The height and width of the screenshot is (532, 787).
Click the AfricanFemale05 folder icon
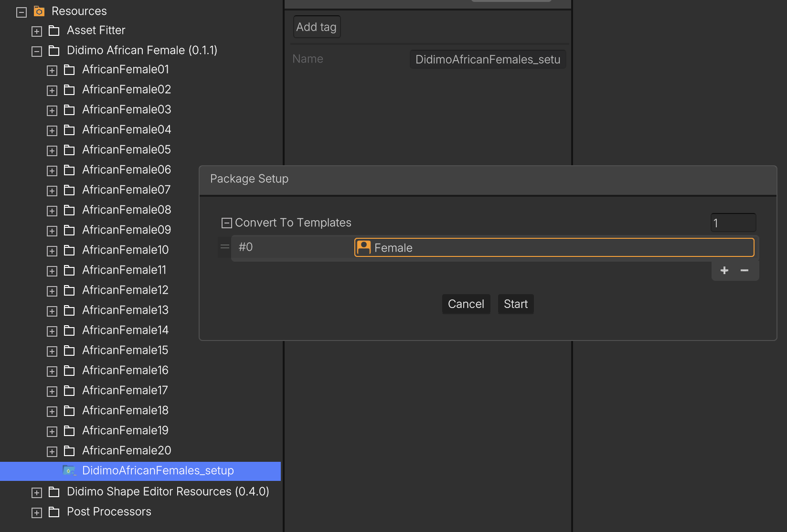tap(69, 150)
